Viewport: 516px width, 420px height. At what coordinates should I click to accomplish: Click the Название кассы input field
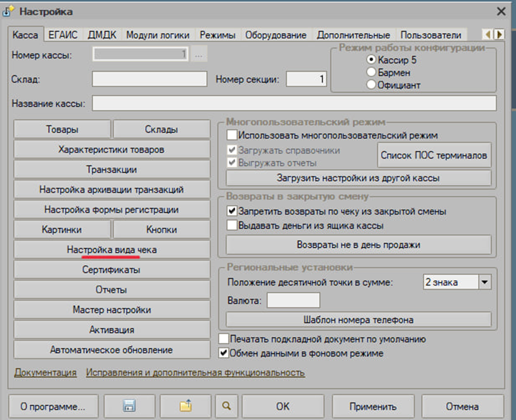click(293, 103)
